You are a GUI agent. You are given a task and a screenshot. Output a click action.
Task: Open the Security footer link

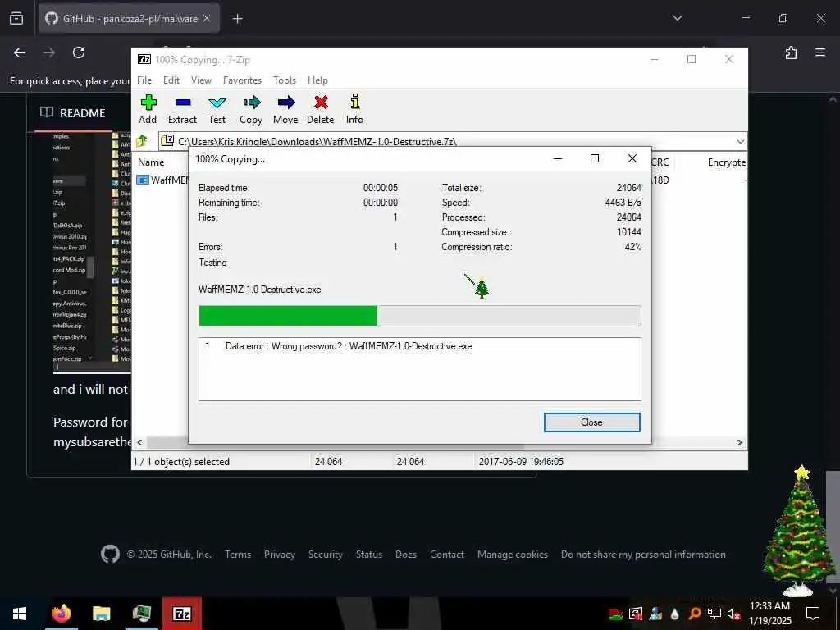[325, 555]
